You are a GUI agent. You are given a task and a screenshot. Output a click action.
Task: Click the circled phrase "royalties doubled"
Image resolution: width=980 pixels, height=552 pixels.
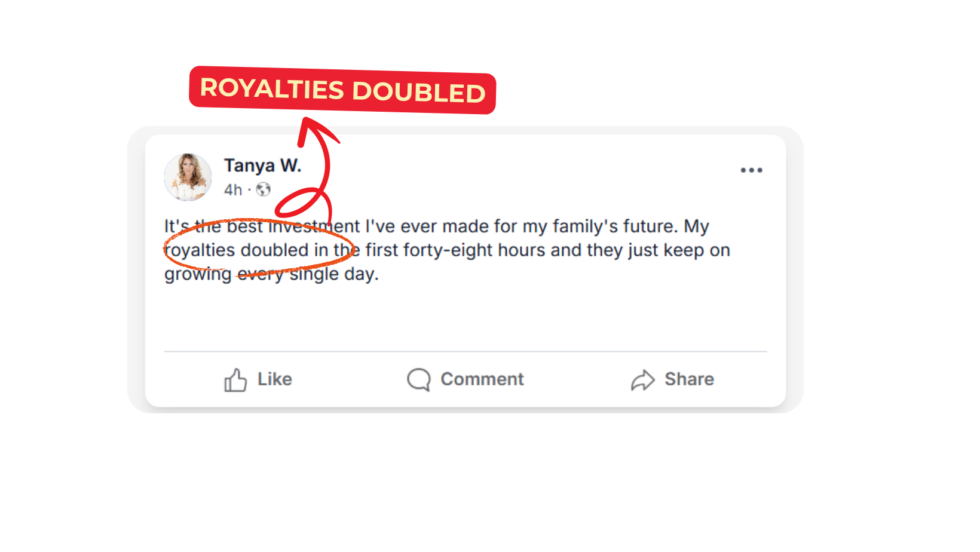point(237,250)
